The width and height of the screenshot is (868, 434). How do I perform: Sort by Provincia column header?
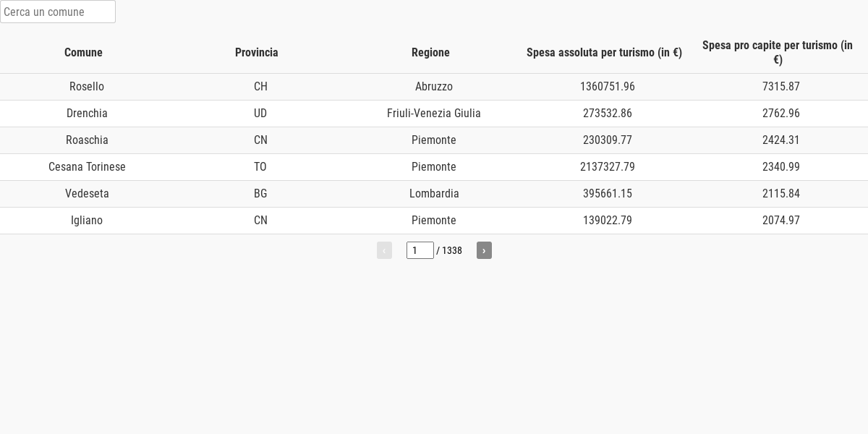[x=257, y=52]
